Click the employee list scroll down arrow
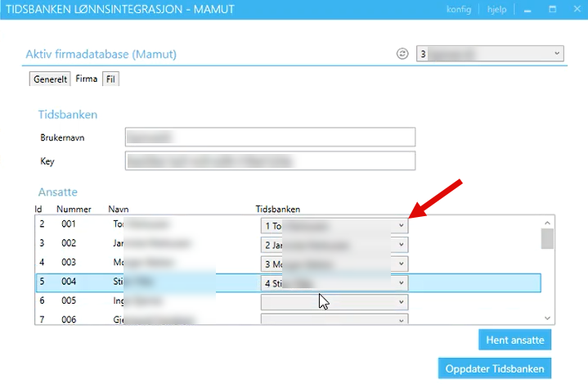The height and width of the screenshot is (384, 588). 547,318
